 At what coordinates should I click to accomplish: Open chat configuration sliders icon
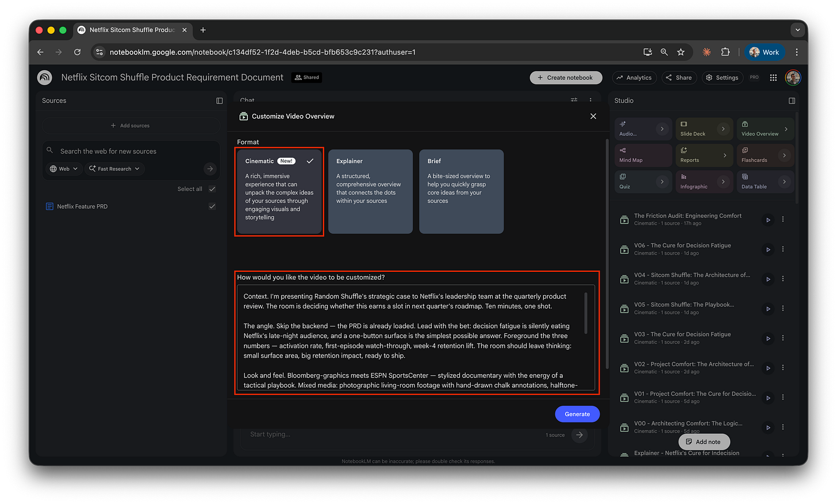pyautogui.click(x=574, y=100)
